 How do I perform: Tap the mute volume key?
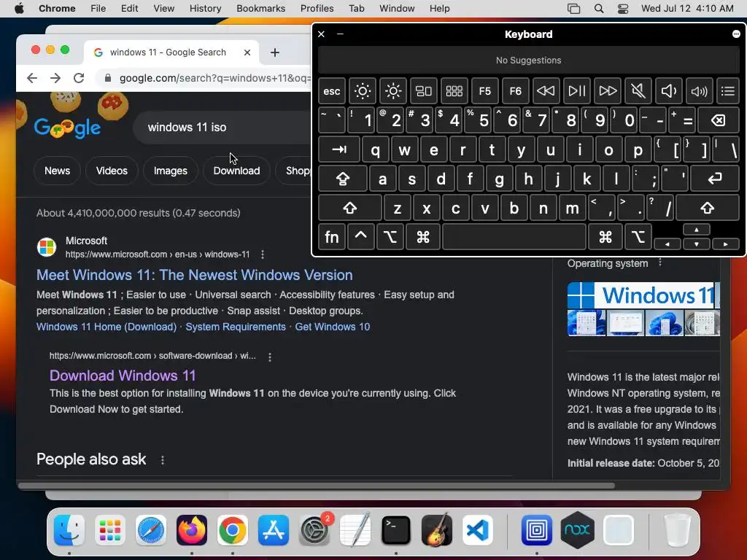[638, 91]
